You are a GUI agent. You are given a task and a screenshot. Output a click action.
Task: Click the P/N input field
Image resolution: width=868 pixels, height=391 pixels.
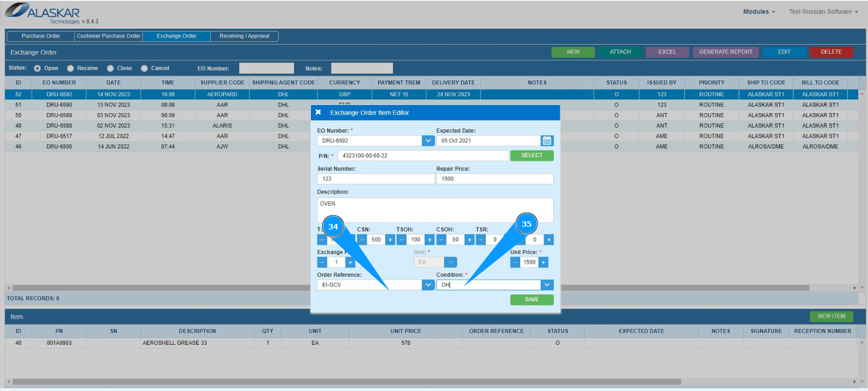[x=423, y=156]
